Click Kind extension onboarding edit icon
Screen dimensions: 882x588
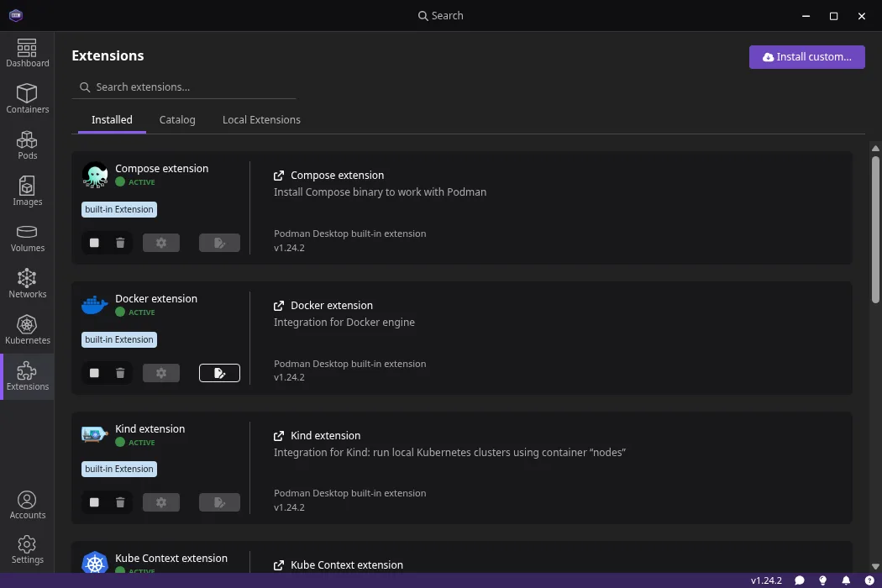coord(219,502)
